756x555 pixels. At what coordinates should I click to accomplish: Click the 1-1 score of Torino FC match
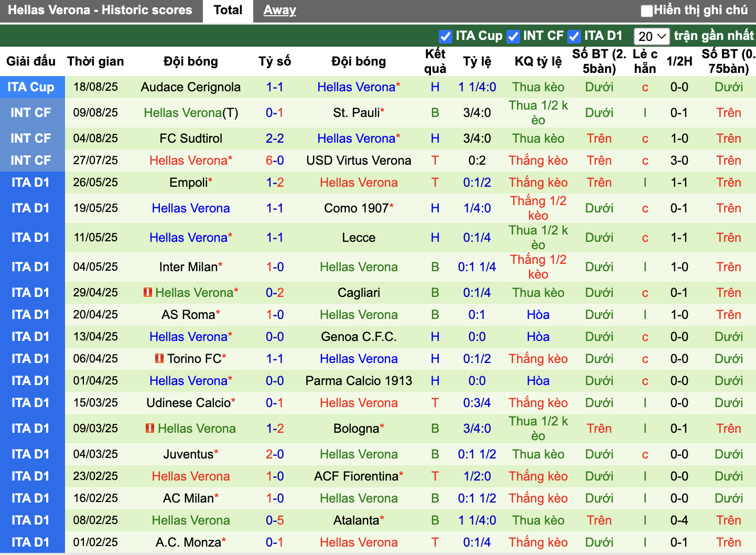pos(275,359)
